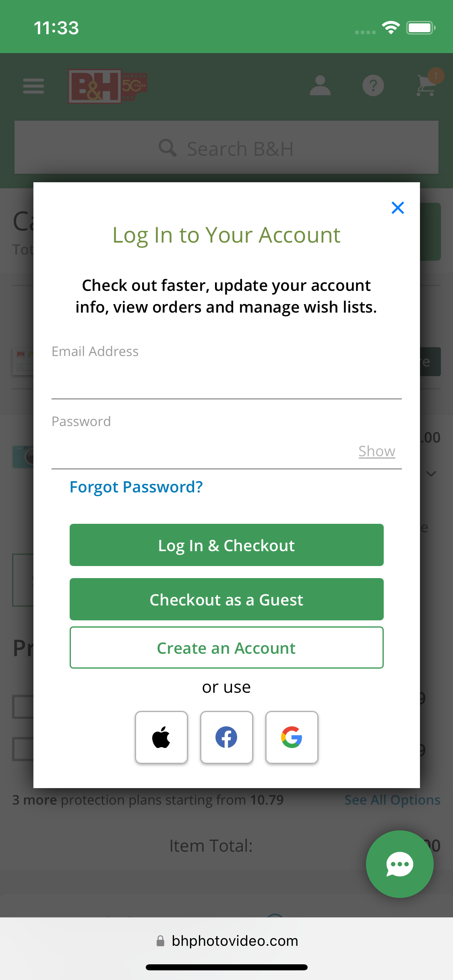Tap Create an Account button
Viewport: 453px width, 980px height.
[226, 648]
